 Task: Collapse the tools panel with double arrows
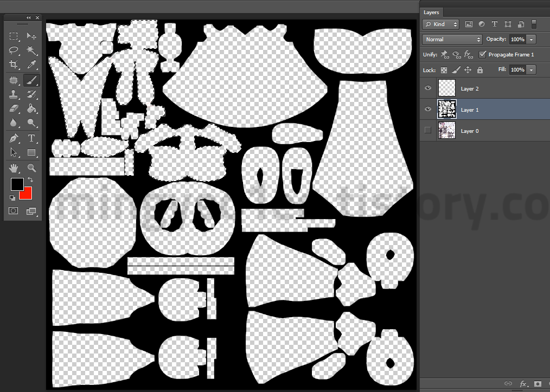pyautogui.click(x=28, y=17)
